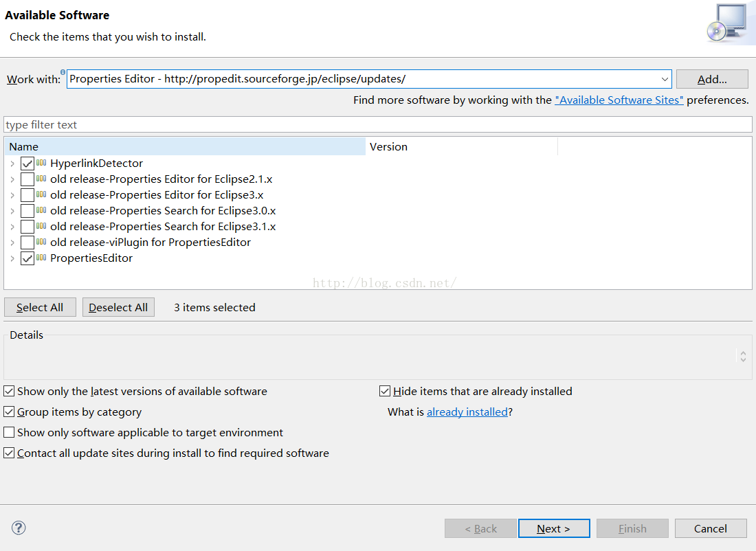Check old release-Properties Editor for Eclipse2.1.x
The height and width of the screenshot is (551, 756).
(x=27, y=179)
